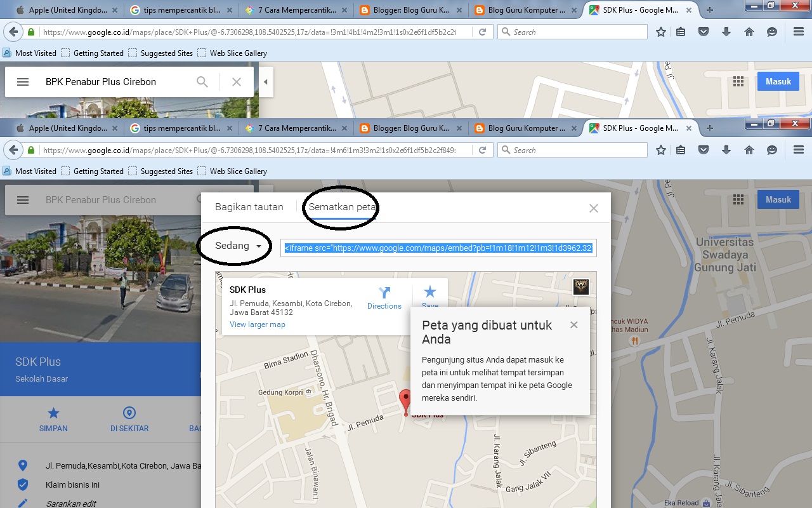Open the Downloads arrow in upper browser
The width and height of the screenshot is (812, 508).
point(726,32)
